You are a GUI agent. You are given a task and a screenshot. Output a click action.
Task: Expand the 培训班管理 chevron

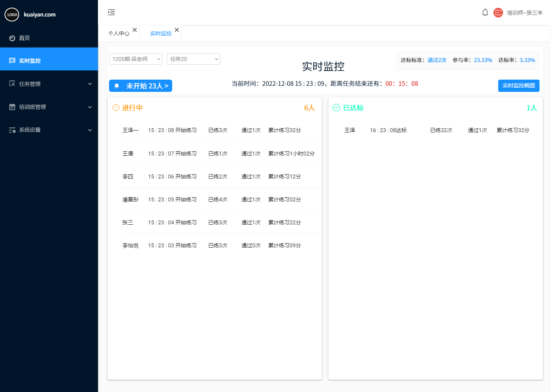click(90, 107)
